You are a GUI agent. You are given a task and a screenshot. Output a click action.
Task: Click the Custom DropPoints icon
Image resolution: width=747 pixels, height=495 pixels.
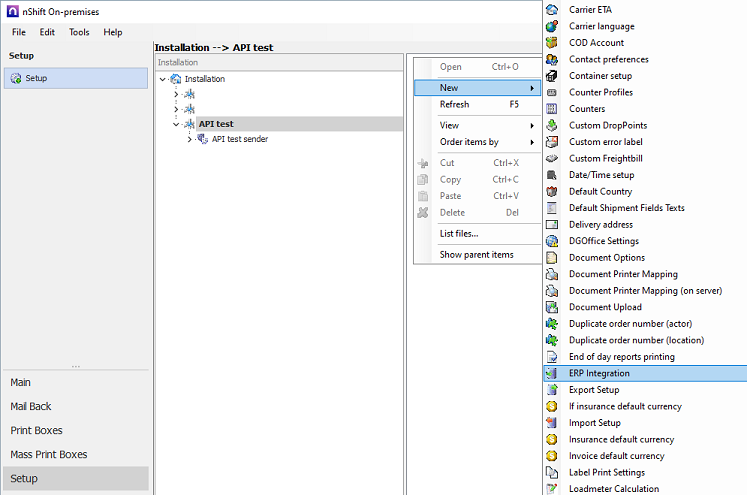click(551, 125)
